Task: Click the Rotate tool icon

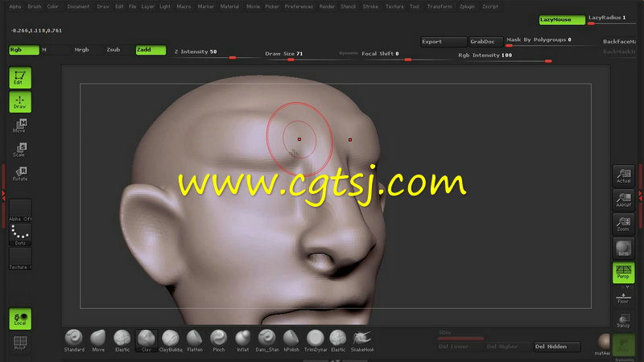Action: pos(20,174)
